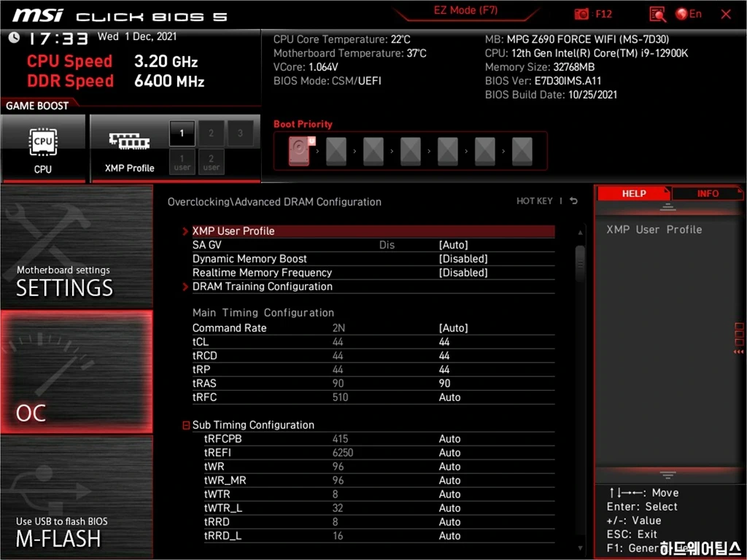Screen dimensions: 747x560
Task: Click the help panel bottom grip handle
Action: tap(667, 475)
